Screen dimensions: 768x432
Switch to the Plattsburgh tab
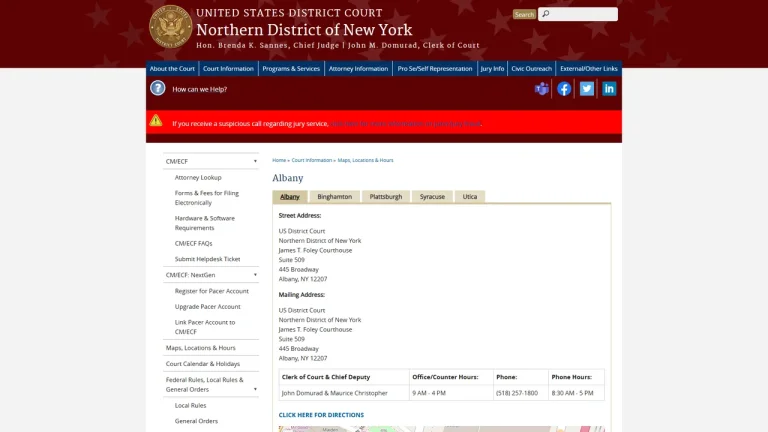point(386,196)
